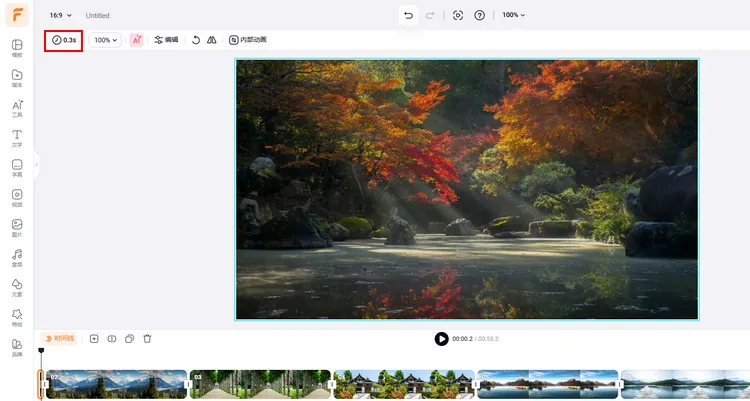The height and width of the screenshot is (401, 750).
Task: Click the pink AI tool icon
Action: [x=137, y=40]
